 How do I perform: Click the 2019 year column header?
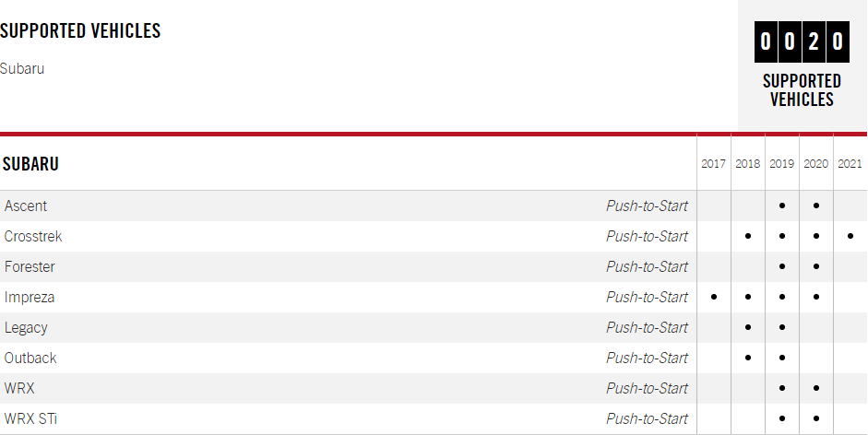pyautogui.click(x=782, y=164)
